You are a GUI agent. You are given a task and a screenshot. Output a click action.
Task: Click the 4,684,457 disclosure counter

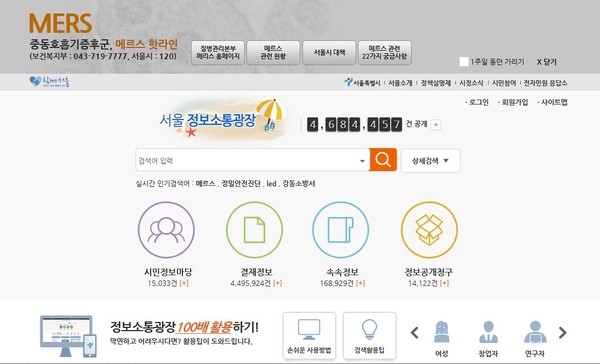(354, 124)
